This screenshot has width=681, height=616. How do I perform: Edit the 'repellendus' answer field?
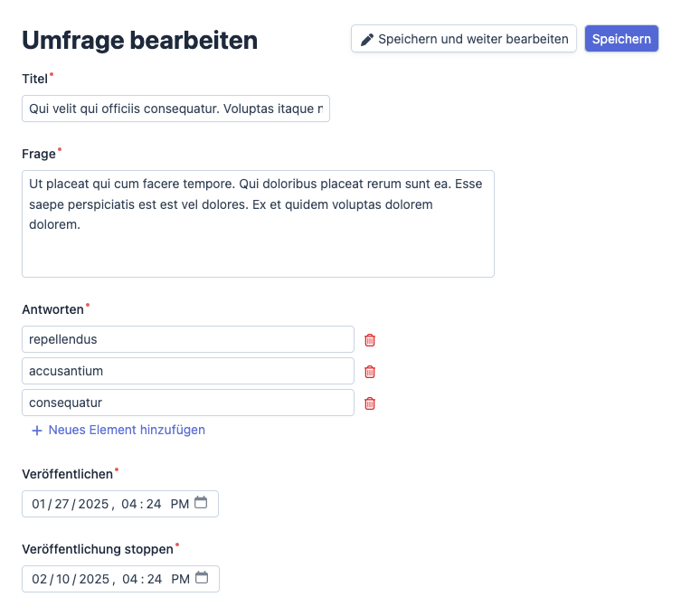[x=187, y=339]
